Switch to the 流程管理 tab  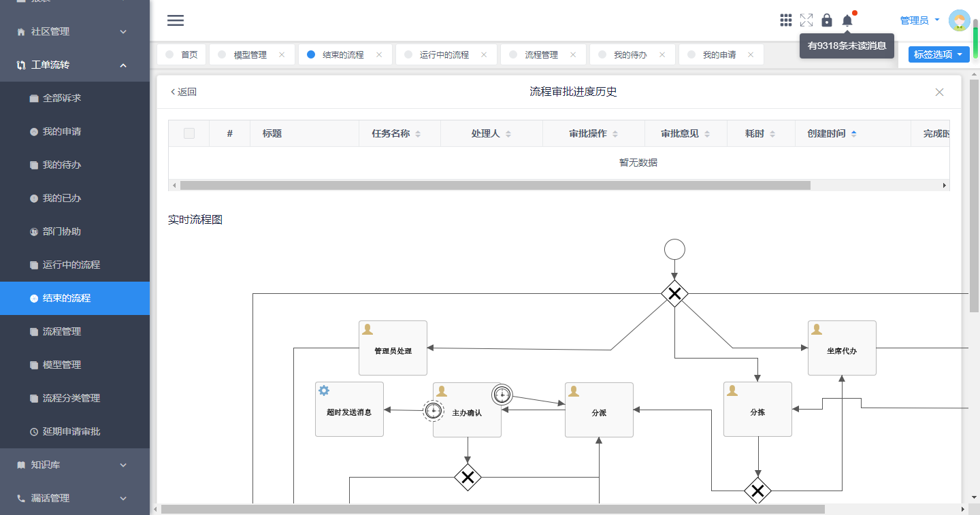coord(542,55)
